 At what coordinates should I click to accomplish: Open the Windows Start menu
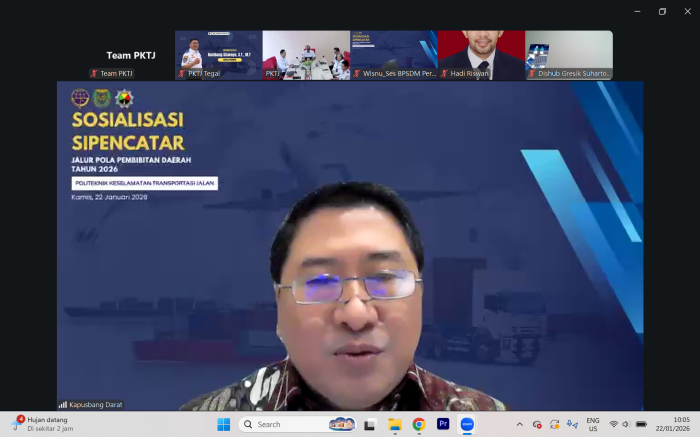(224, 424)
